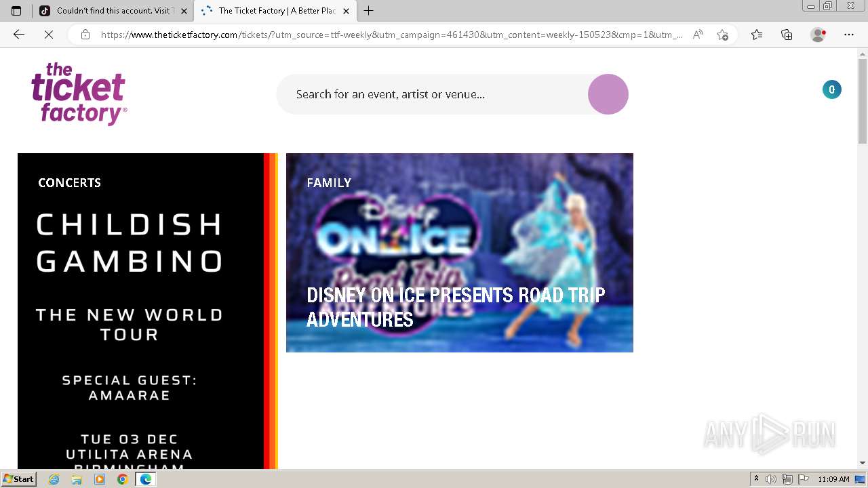
Task: Click the scrollbar down arrow
Action: click(863, 463)
